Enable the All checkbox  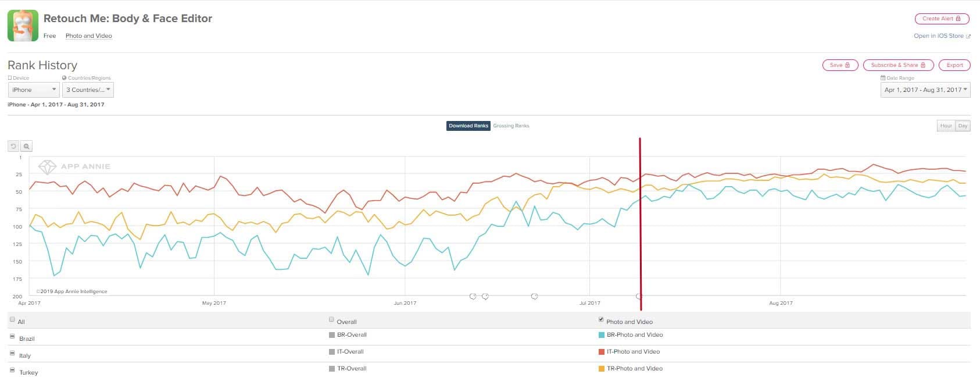pyautogui.click(x=12, y=319)
